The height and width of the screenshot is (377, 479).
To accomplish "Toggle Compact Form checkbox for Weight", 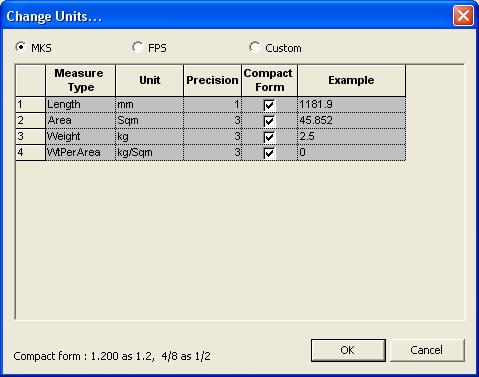I will (x=269, y=137).
